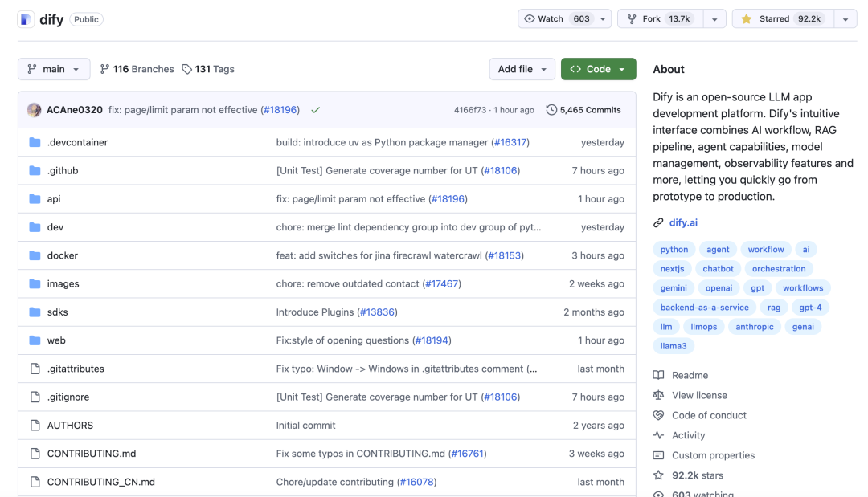Viewport: 868px width, 497px height.
Task: Click the license scale icon
Action: click(658, 395)
